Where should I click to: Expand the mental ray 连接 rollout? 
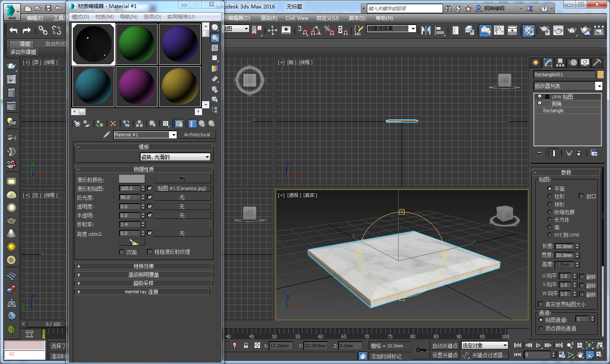[142, 292]
